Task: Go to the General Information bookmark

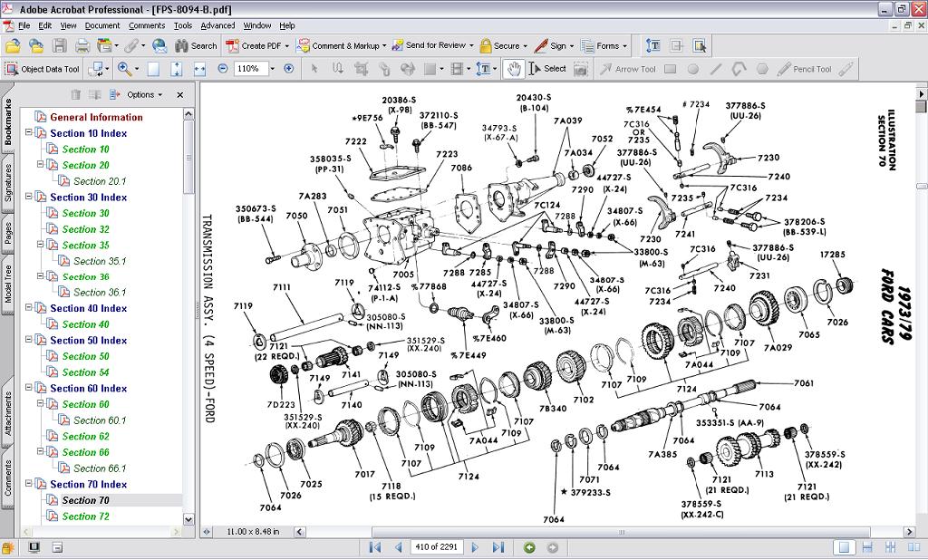Action: (96, 117)
